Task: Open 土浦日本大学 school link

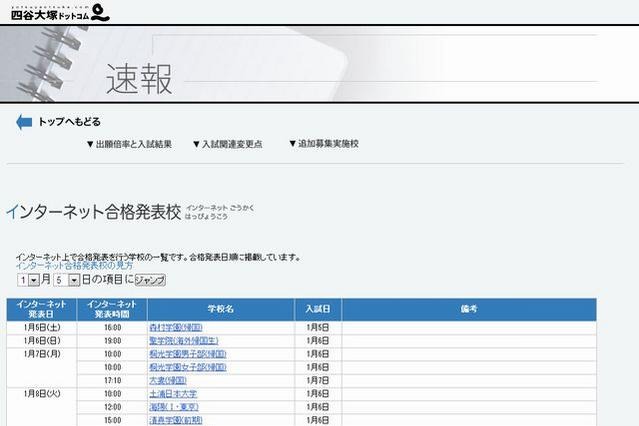Action: click(x=173, y=394)
